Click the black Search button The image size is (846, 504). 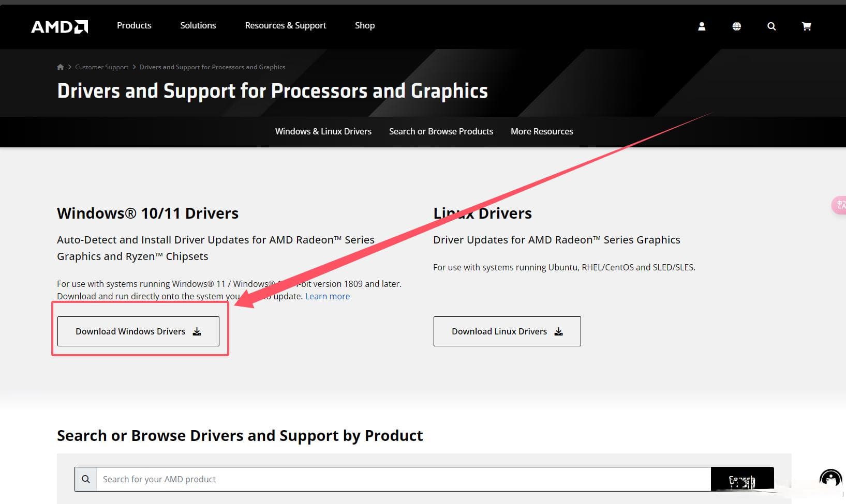pyautogui.click(x=743, y=479)
